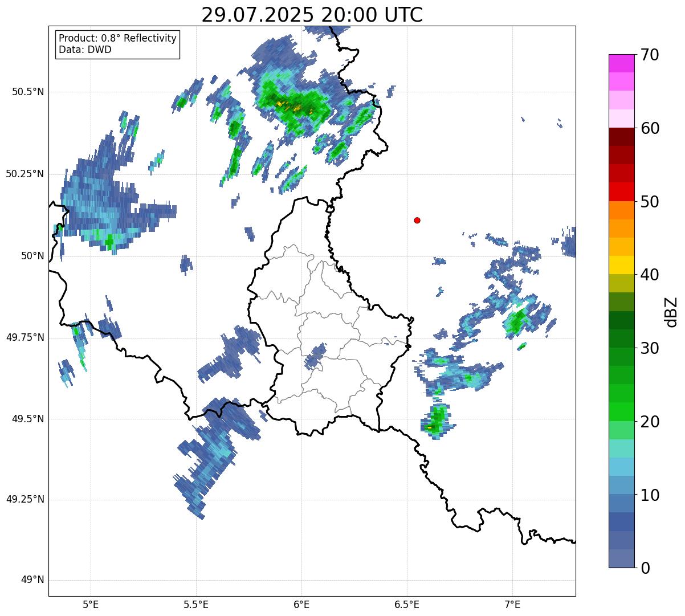The width and height of the screenshot is (685, 616).
Task: Click the plot title '29.07.2025 20:00 UTC'
Action: [x=312, y=15]
